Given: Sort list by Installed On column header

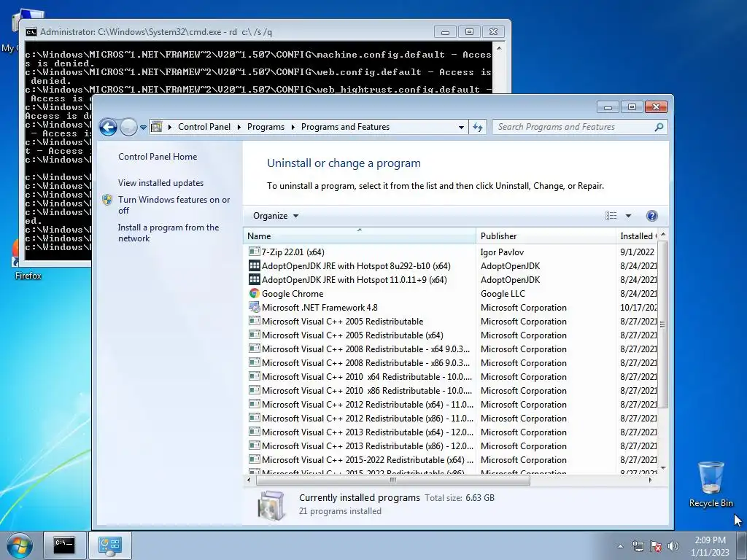Looking at the screenshot, I should point(637,236).
